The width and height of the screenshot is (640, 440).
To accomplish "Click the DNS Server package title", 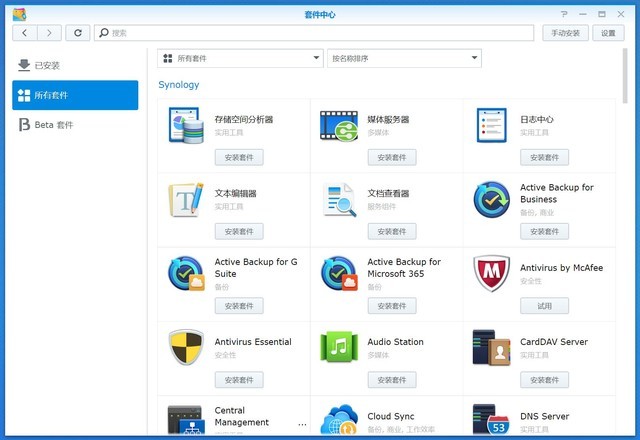I will click(544, 416).
